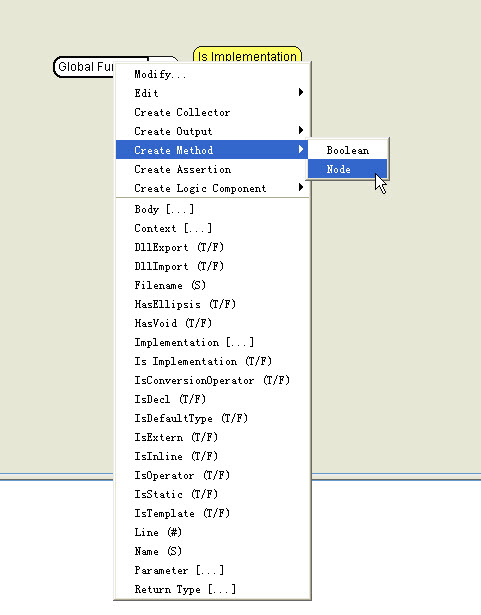
Task: Choose IsConversionOperator (T/F) entry
Action: pyautogui.click(x=212, y=380)
